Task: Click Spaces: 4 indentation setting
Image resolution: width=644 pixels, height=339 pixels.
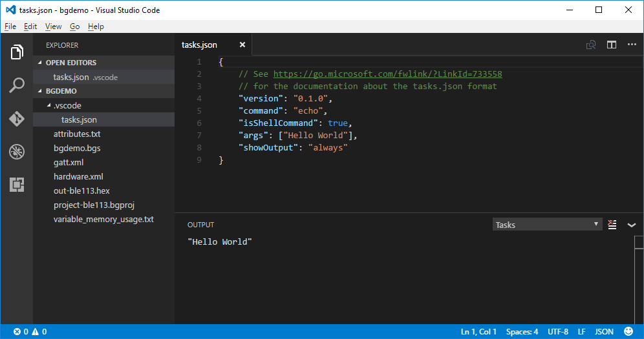Action: point(522,332)
